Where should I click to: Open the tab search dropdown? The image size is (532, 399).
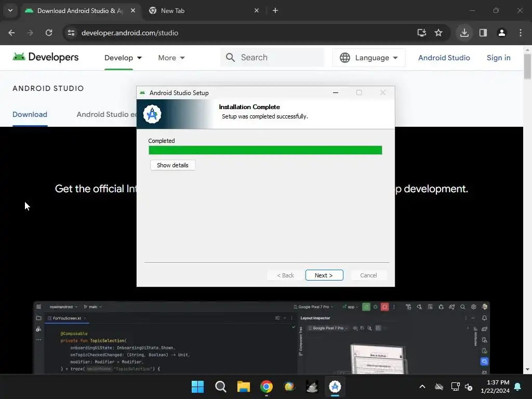tap(10, 10)
